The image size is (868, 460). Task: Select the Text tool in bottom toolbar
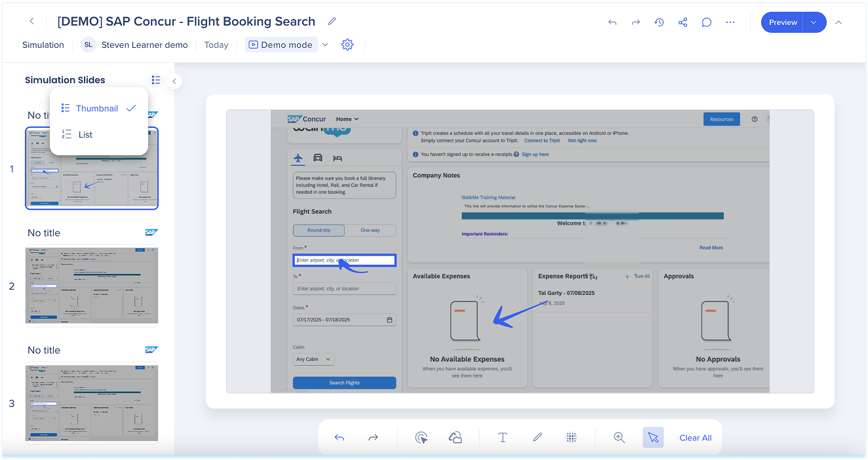coord(503,438)
